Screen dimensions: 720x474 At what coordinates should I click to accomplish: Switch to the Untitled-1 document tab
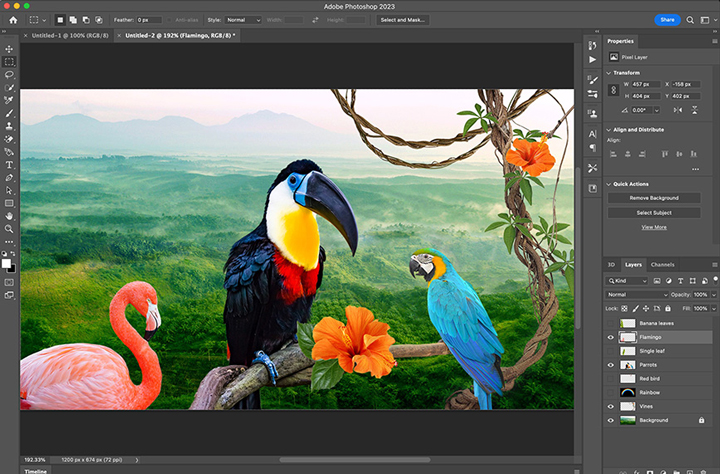(68, 35)
